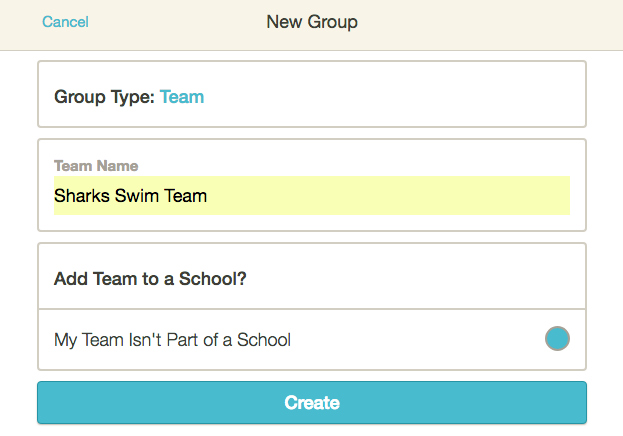Image resolution: width=623 pixels, height=436 pixels.
Task: Click the 'New Group' title text
Action: tap(312, 22)
